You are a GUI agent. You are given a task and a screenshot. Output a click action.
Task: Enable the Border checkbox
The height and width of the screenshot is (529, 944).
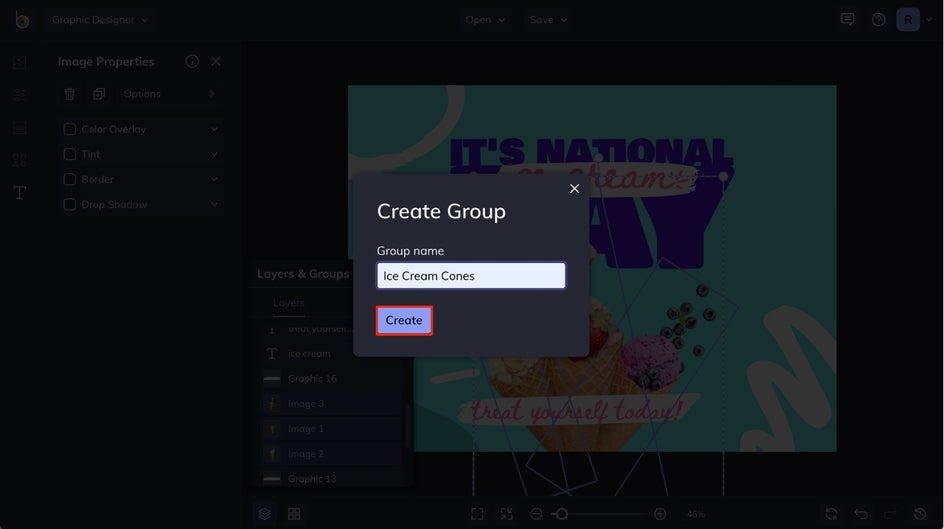[x=70, y=179]
